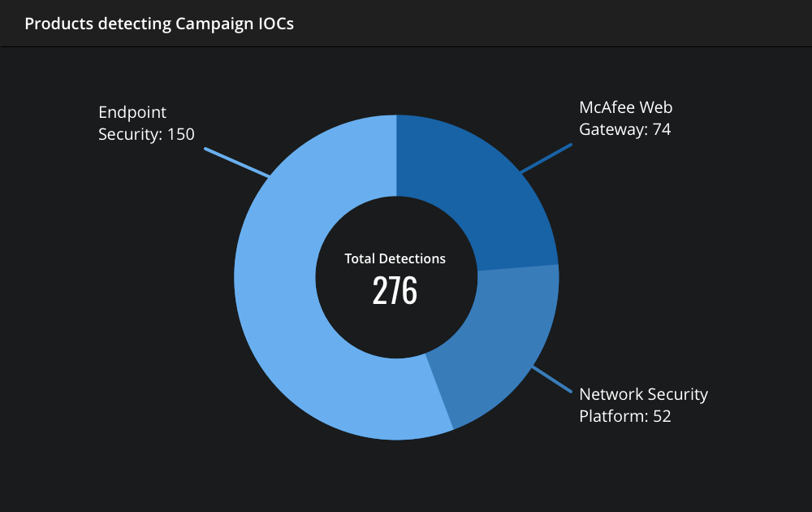This screenshot has width=812, height=512.
Task: Click the Network Security Platform leader line
Action: pyautogui.click(x=552, y=380)
